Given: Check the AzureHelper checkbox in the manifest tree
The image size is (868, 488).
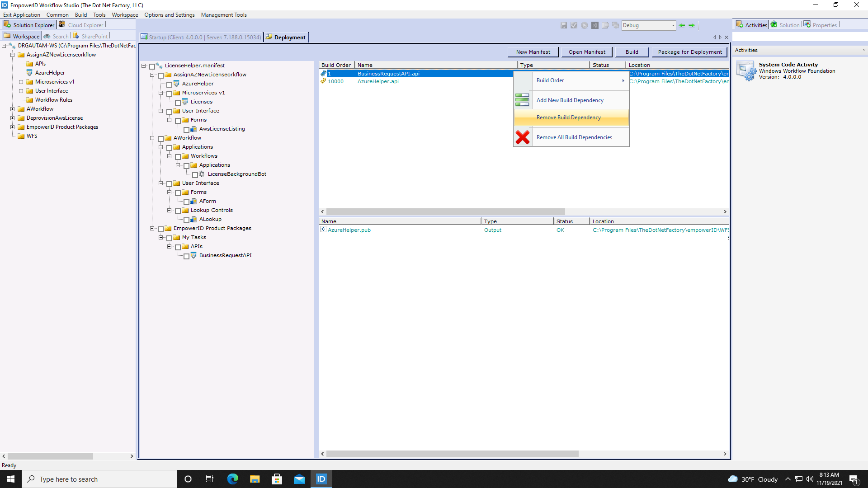Looking at the screenshot, I should pos(170,84).
